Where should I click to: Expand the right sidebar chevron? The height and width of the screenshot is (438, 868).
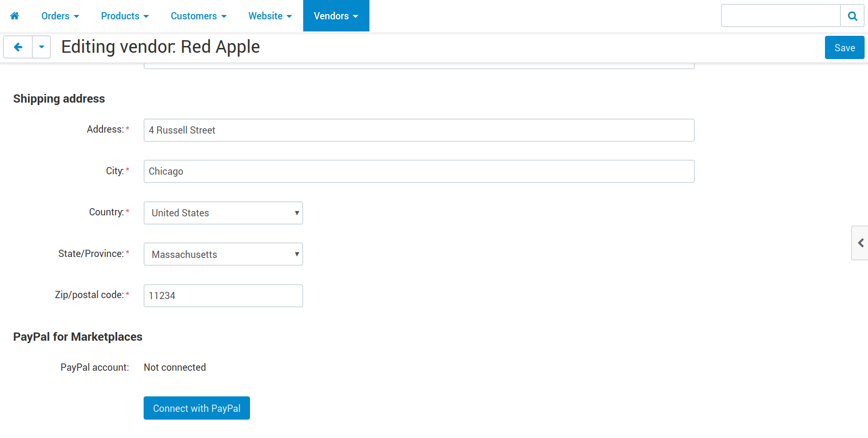point(860,243)
